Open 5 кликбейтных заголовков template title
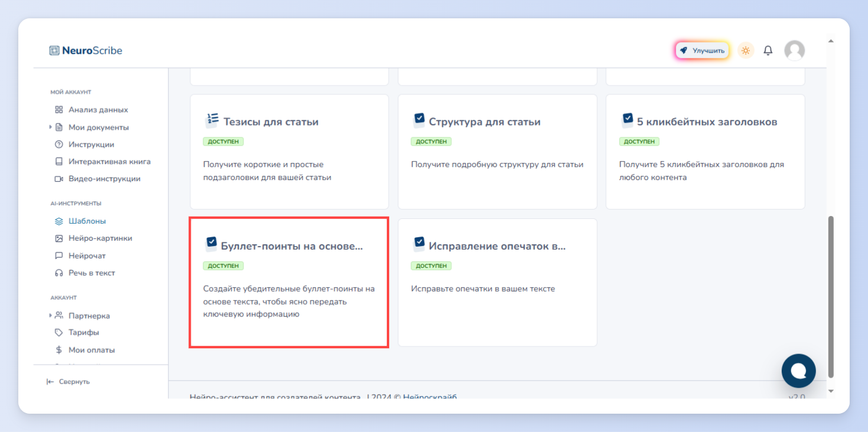This screenshot has width=868, height=432. 707,122
